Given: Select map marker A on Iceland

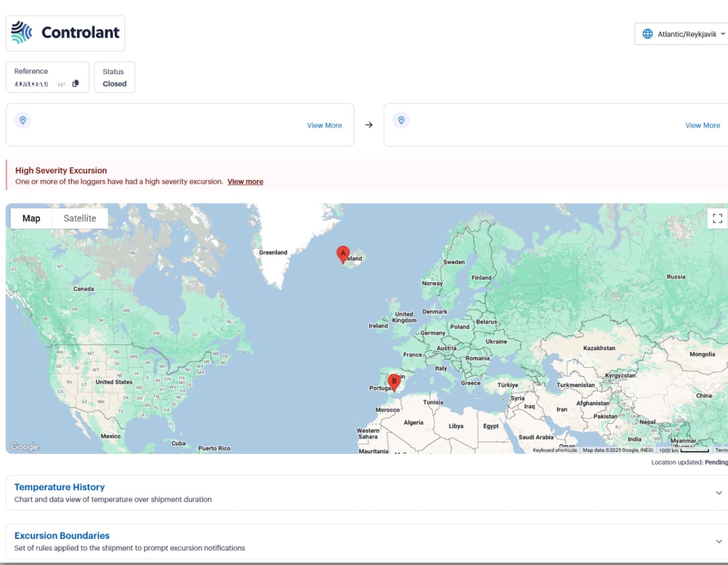Looking at the screenshot, I should point(343,255).
